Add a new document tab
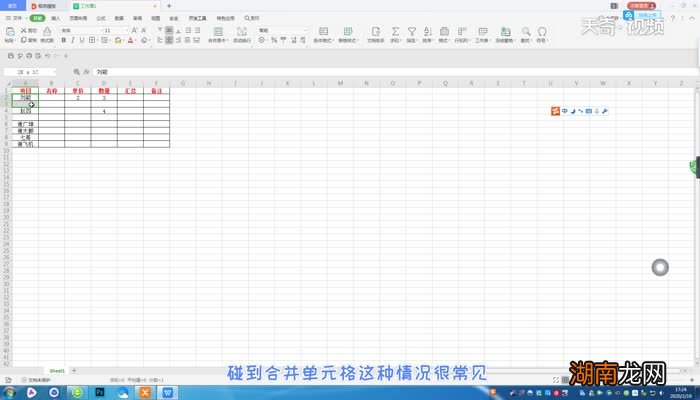Screen dimensions: 700x400 [x=169, y=6]
